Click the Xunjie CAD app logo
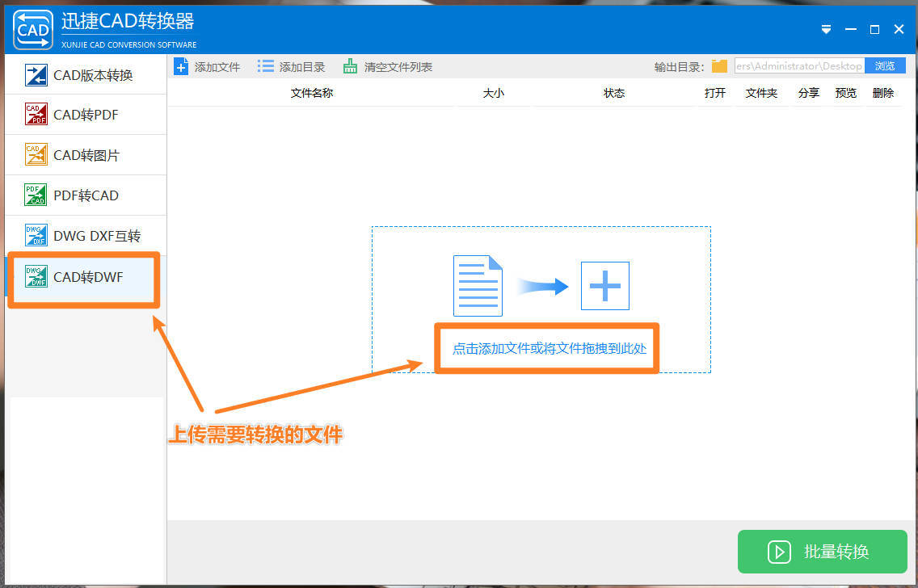The width and height of the screenshot is (918, 588). (x=33, y=30)
